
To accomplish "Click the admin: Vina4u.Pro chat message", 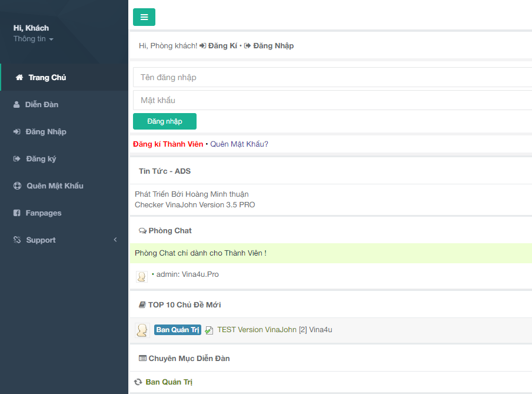I will tap(187, 274).
